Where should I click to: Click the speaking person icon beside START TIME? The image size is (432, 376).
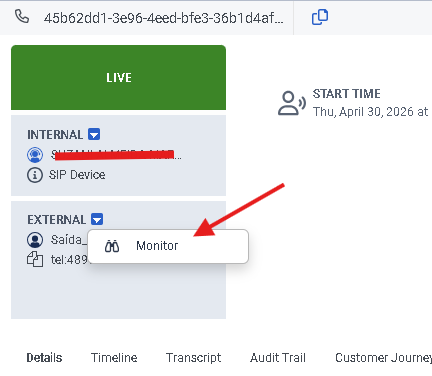292,103
